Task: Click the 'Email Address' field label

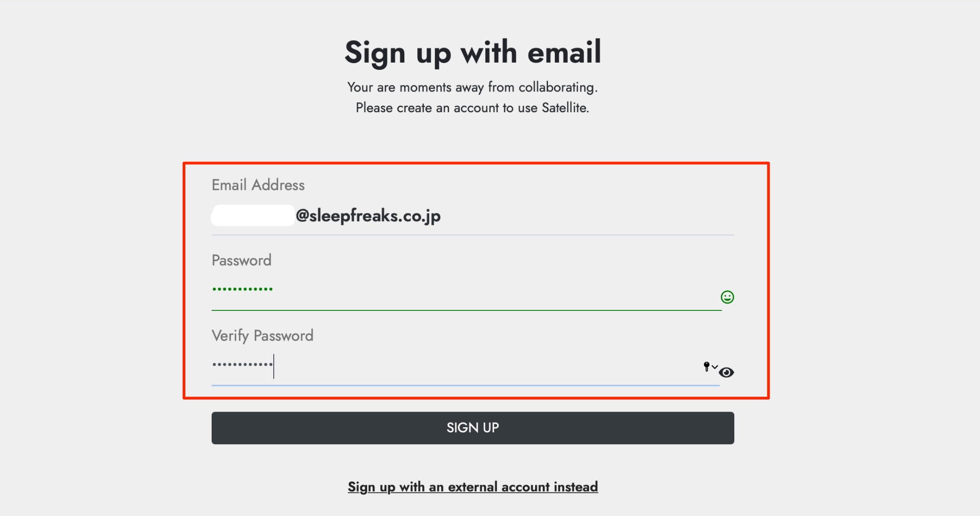Action: point(258,185)
